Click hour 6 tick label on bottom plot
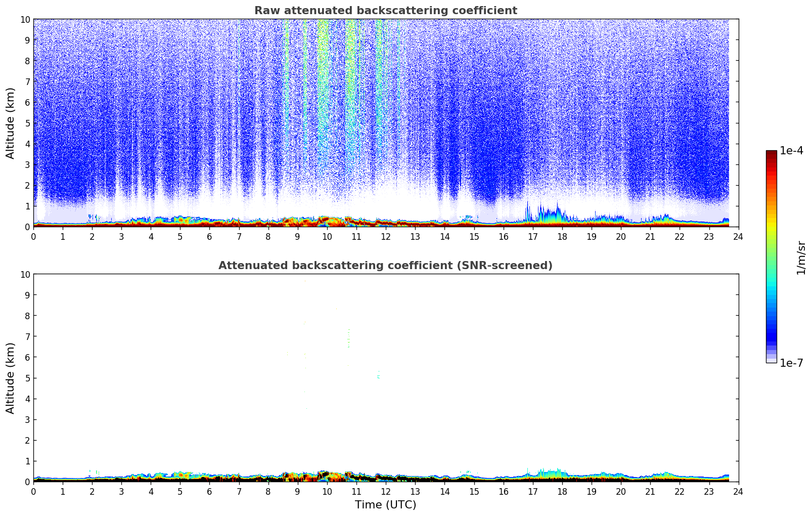812x516 pixels. pos(210,492)
